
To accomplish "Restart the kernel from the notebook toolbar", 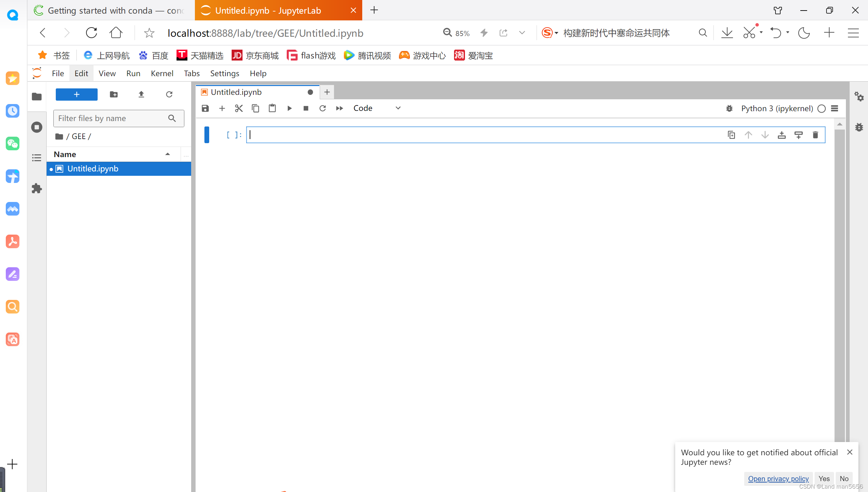I will click(x=322, y=108).
